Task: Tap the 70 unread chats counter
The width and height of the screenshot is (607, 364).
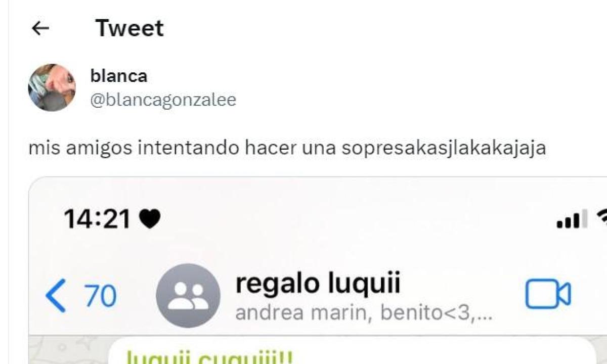Action: (x=100, y=296)
